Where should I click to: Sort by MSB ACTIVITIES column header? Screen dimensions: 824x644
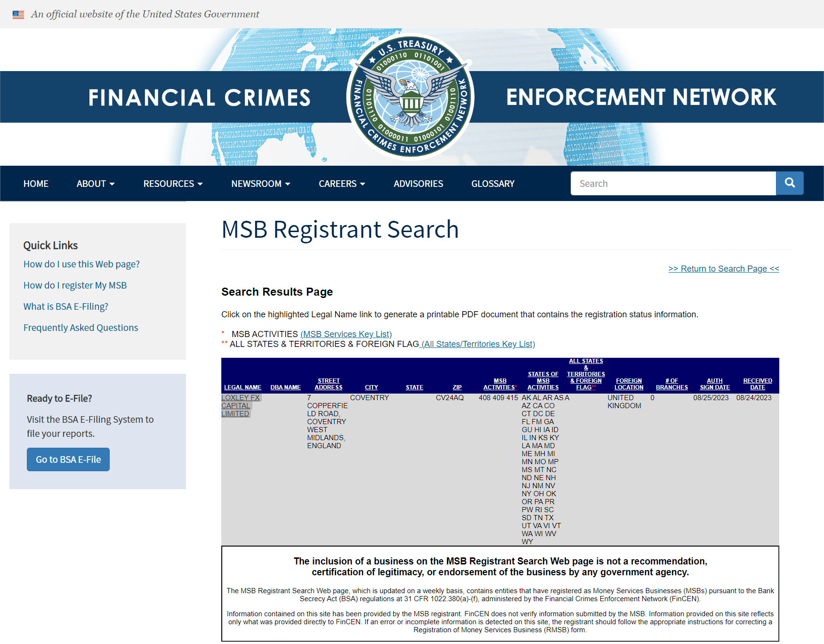(500, 384)
